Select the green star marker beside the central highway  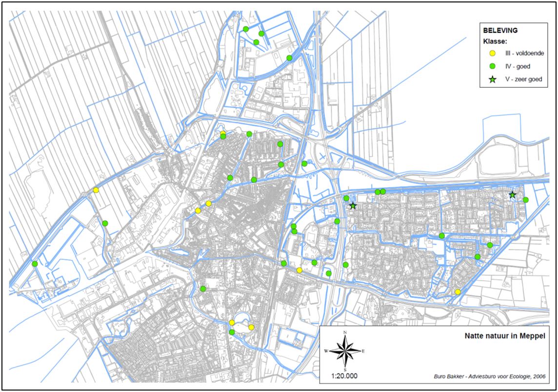tap(353, 206)
